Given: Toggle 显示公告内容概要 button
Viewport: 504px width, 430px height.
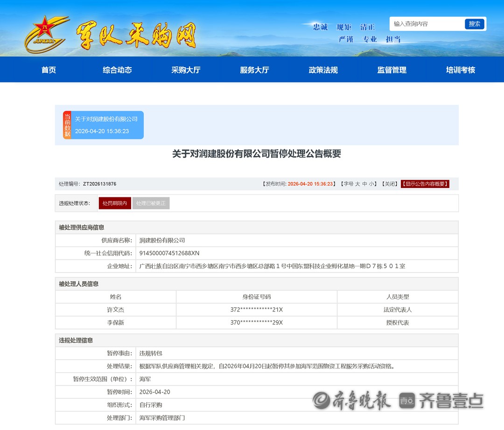Looking at the screenshot, I should tap(425, 184).
